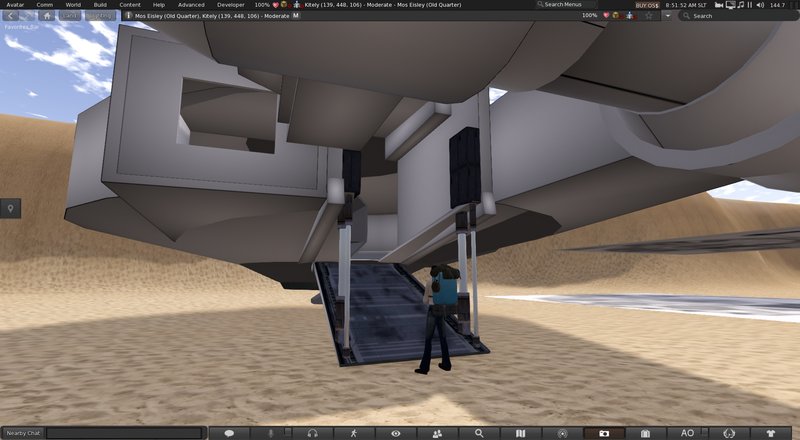
Task: Toggle music stream with note icon
Action: [741, 5]
